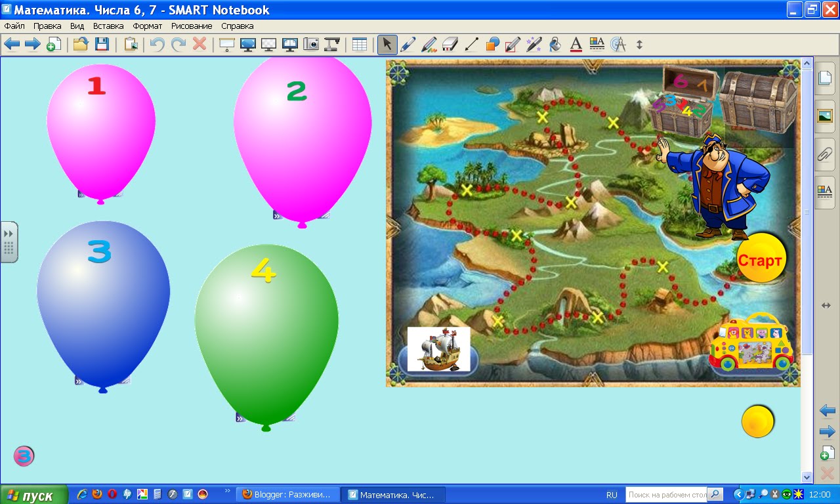Click the pirate ship picture on map

pos(439,349)
